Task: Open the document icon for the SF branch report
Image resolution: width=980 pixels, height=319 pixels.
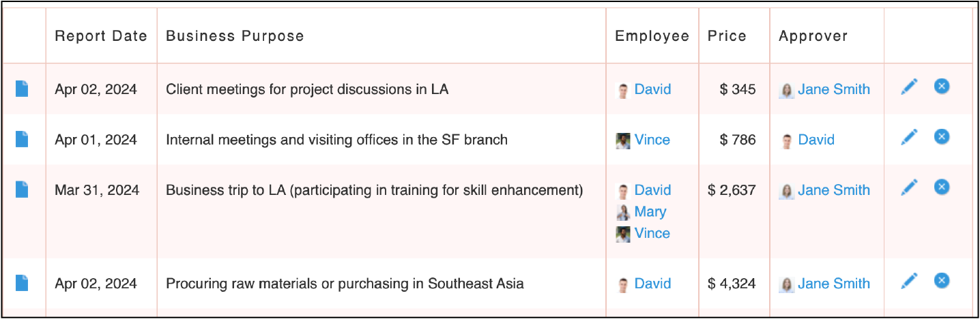Action: (x=22, y=139)
